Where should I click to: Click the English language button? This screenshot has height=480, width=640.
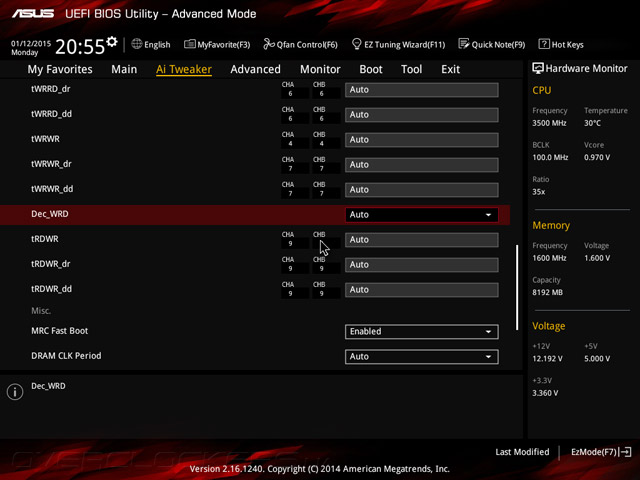coord(151,44)
